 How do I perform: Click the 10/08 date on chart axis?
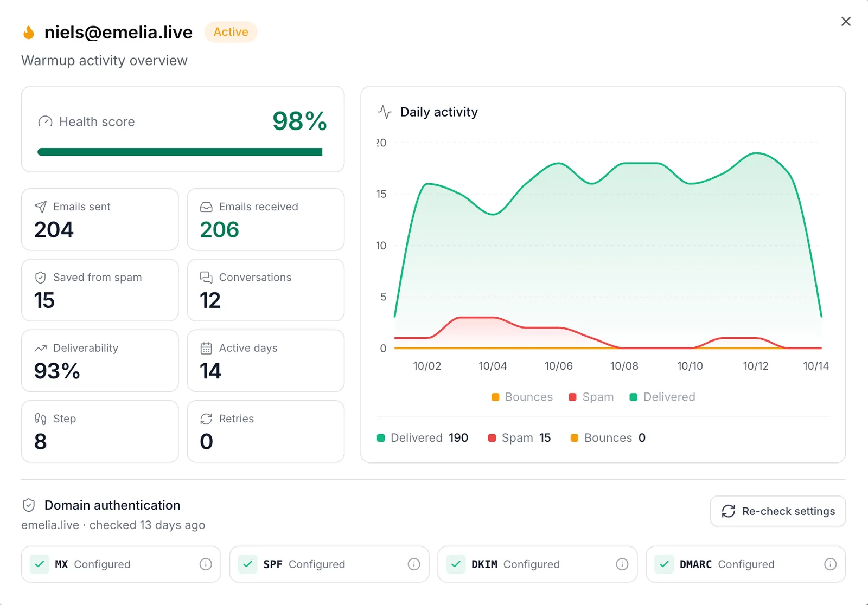(624, 366)
